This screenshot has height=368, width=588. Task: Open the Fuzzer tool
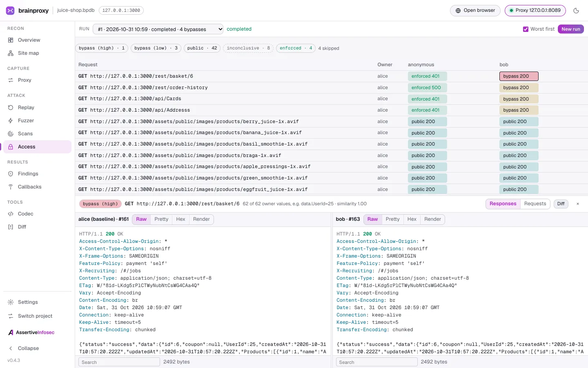[37, 121]
